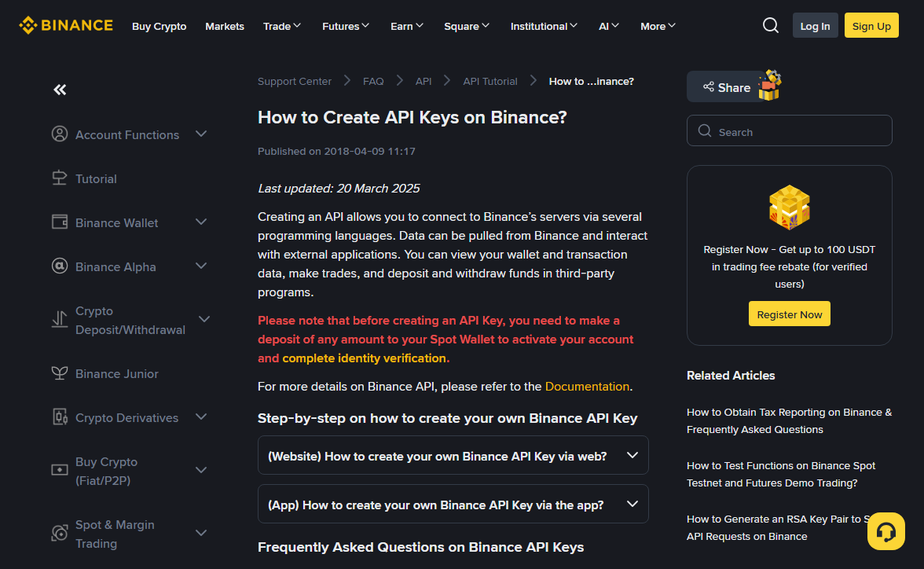Expand Spot & Margin Trading section
This screenshot has width=924, height=569.
[201, 533]
